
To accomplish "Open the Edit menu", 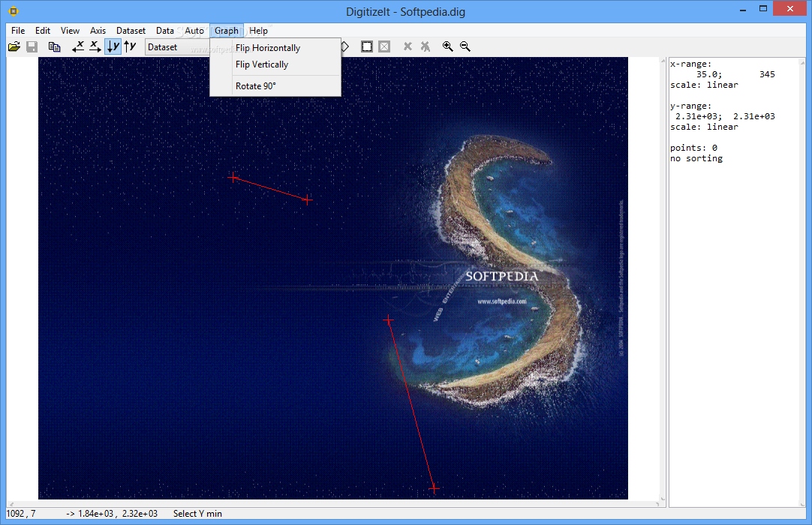I will (43, 31).
